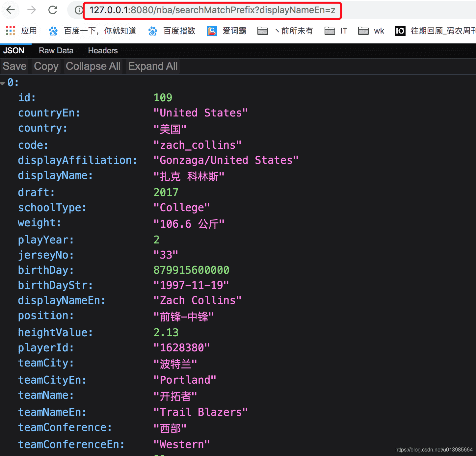Viewport: 476px width, 456px height.
Task: Click the schoolType value "College"
Action: click(x=182, y=208)
